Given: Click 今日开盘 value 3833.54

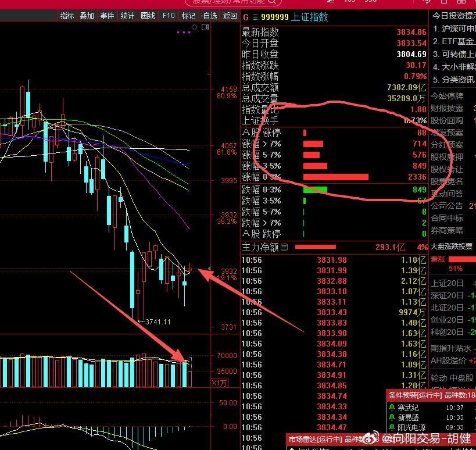Looking at the screenshot, I should tap(411, 43).
